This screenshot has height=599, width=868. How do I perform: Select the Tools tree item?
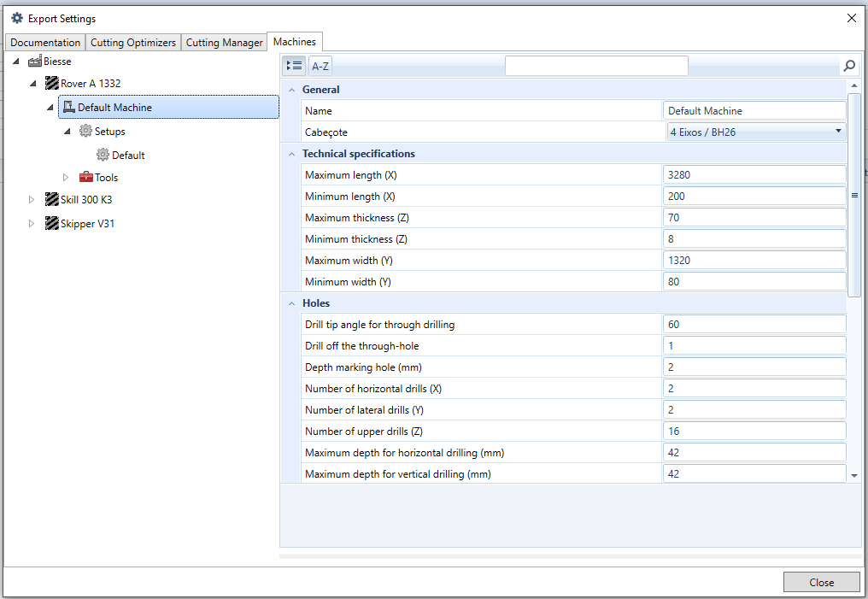(x=106, y=178)
